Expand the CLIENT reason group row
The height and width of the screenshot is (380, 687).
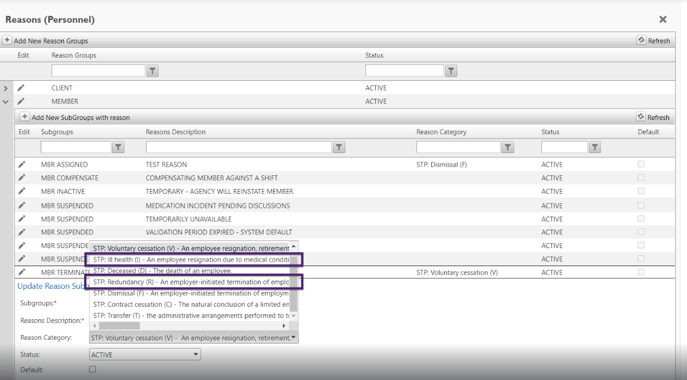[x=6, y=89]
